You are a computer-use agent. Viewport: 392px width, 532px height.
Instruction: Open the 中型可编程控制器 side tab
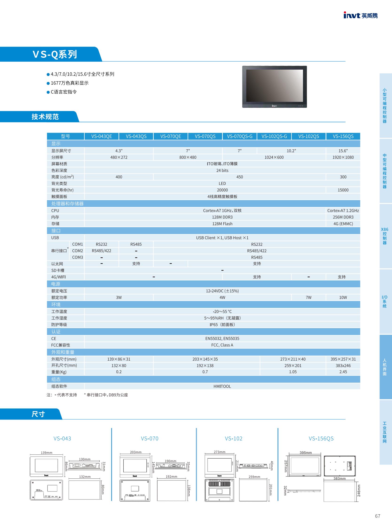coord(386,171)
